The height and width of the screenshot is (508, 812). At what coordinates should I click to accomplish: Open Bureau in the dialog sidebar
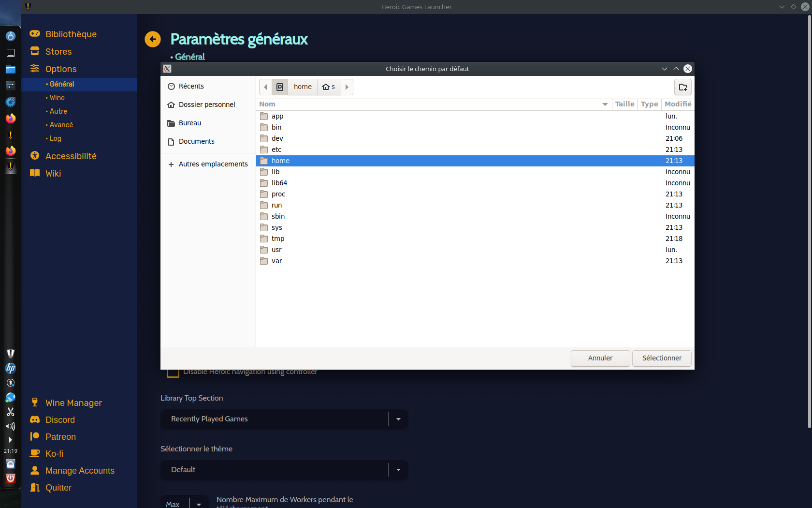point(208,123)
